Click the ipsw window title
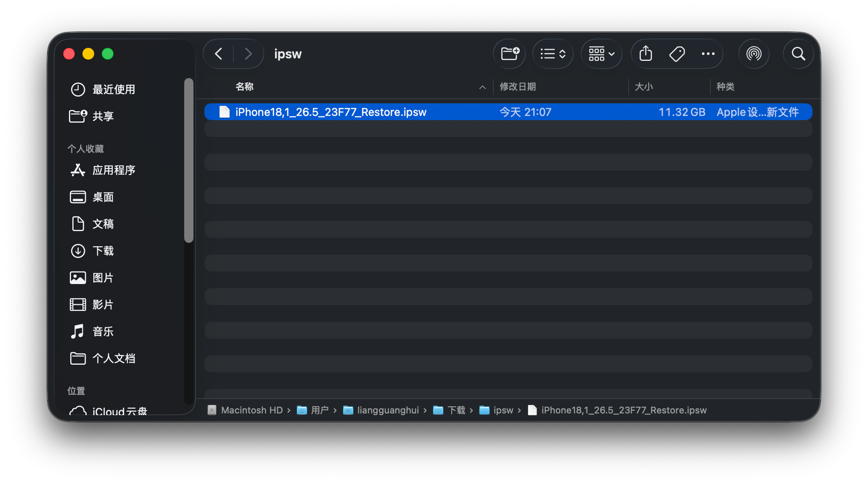868x484 pixels. 288,54
